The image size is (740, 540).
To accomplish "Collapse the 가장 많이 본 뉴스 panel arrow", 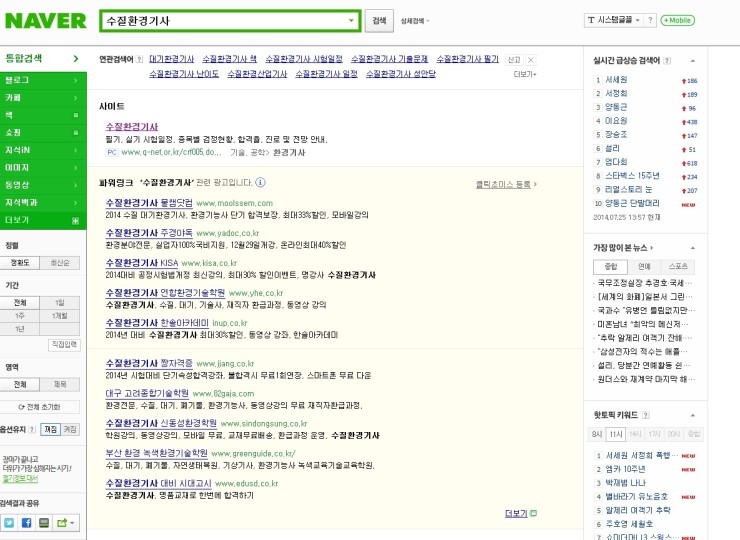I will point(693,248).
